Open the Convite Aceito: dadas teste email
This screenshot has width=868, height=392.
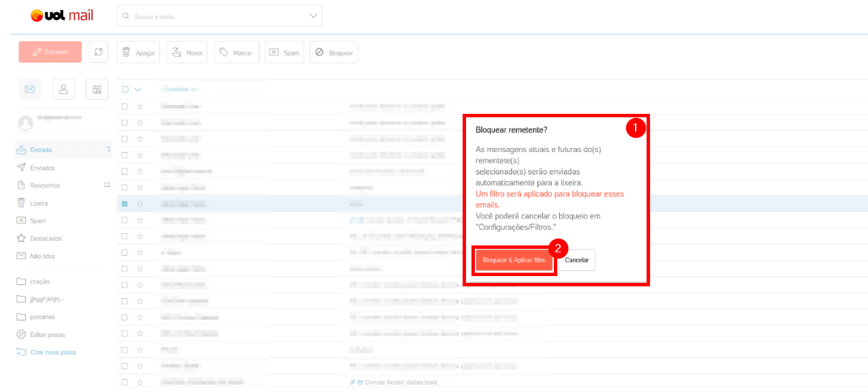[401, 382]
